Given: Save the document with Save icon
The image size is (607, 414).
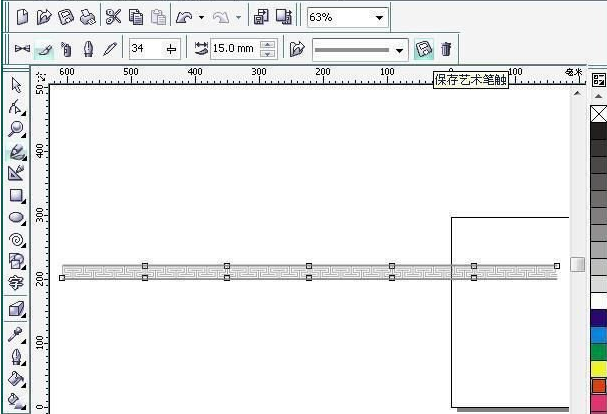Looking at the screenshot, I should tap(66, 17).
